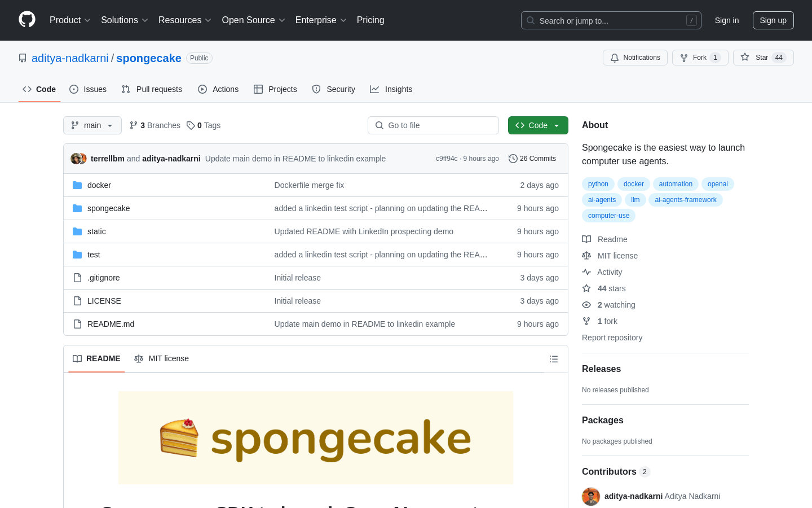
Task: View the 3 Branches link
Action: pyautogui.click(x=155, y=125)
